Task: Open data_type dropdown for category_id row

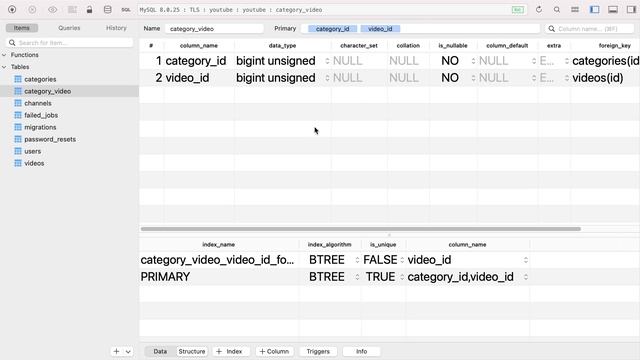Action: point(327,61)
